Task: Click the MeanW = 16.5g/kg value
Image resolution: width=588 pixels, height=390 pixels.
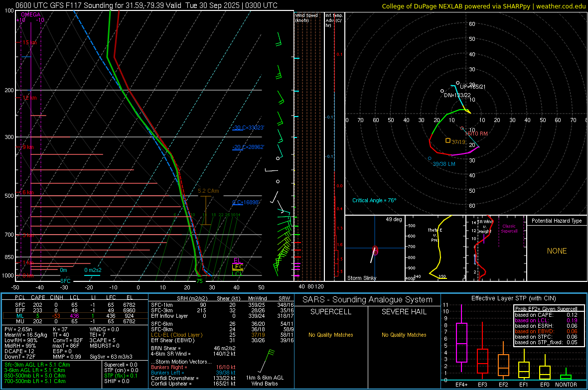Action: pos(26,335)
